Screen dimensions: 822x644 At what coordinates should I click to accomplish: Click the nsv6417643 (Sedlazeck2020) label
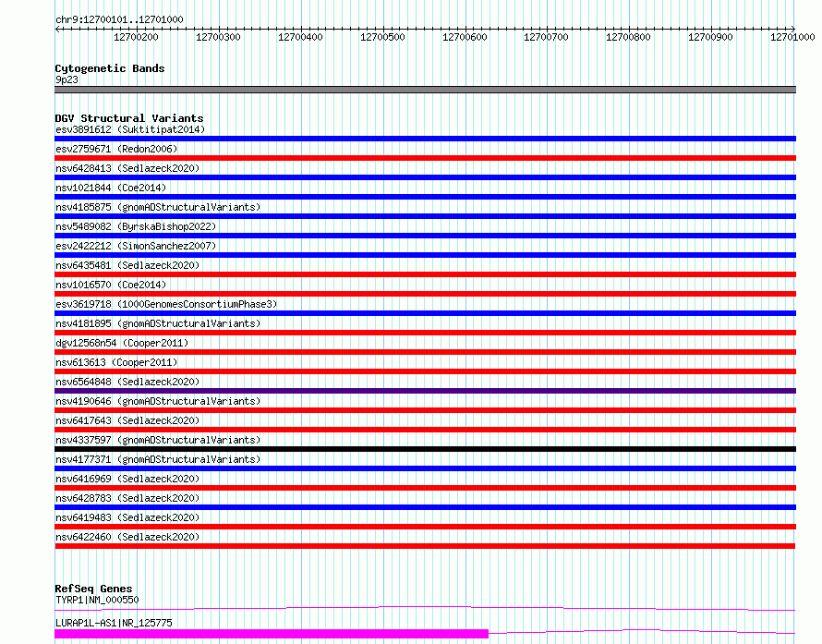tap(127, 420)
